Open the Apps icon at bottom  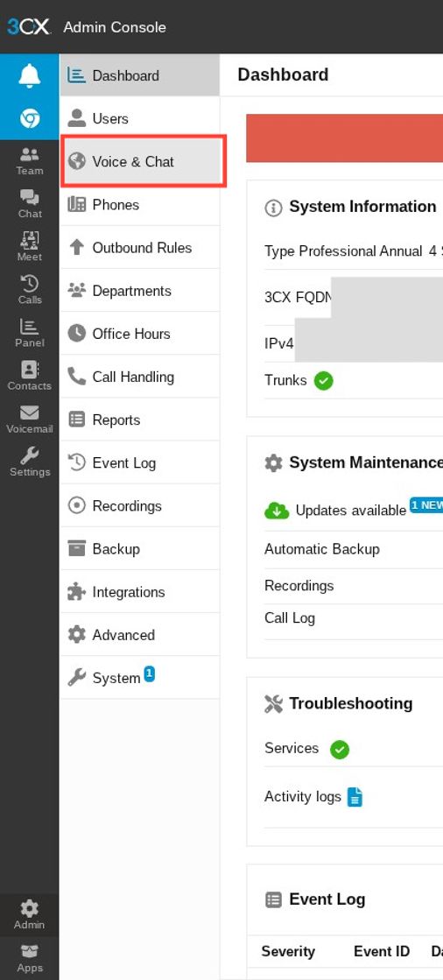[x=30, y=959]
